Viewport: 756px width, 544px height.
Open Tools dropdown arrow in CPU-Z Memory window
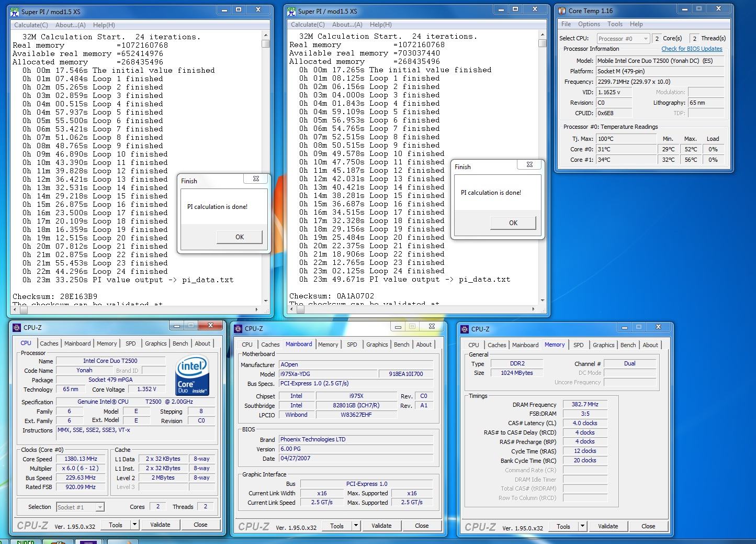click(x=582, y=526)
